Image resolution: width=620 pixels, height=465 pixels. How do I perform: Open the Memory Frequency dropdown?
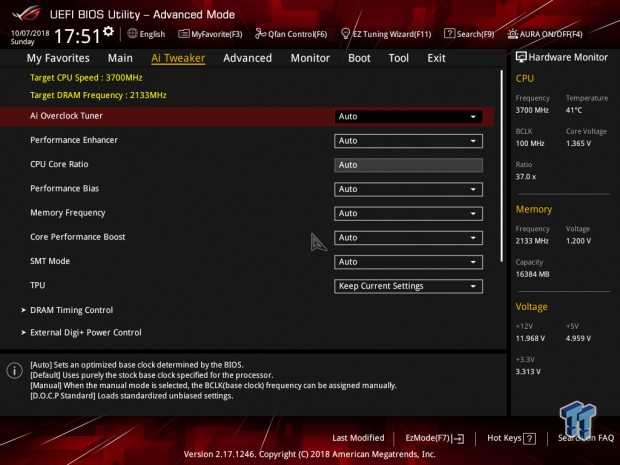[x=408, y=214]
